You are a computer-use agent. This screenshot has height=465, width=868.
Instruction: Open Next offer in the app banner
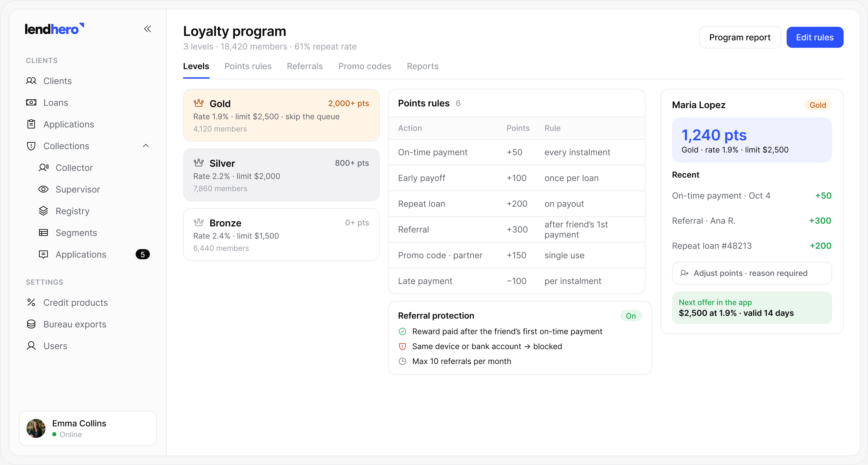pos(752,308)
